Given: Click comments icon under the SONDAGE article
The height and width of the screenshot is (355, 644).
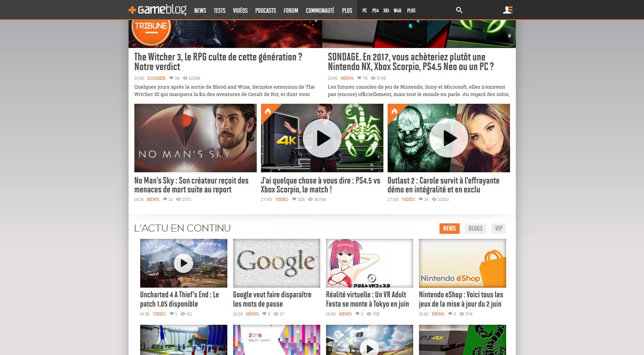Looking at the screenshot, I should [359, 78].
